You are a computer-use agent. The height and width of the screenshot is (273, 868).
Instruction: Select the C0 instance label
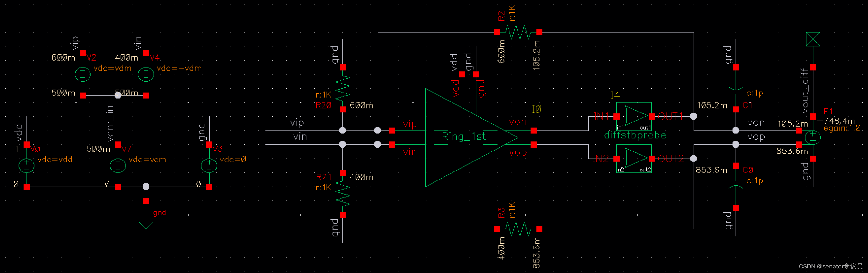click(748, 170)
